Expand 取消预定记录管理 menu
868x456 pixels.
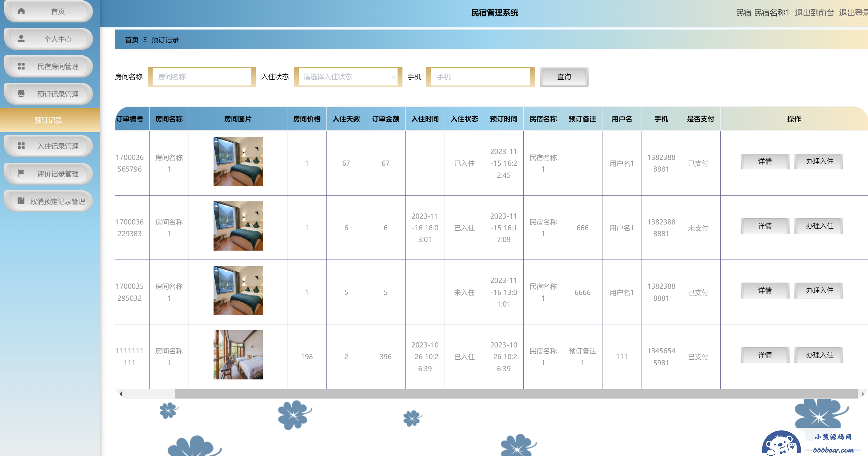49,201
